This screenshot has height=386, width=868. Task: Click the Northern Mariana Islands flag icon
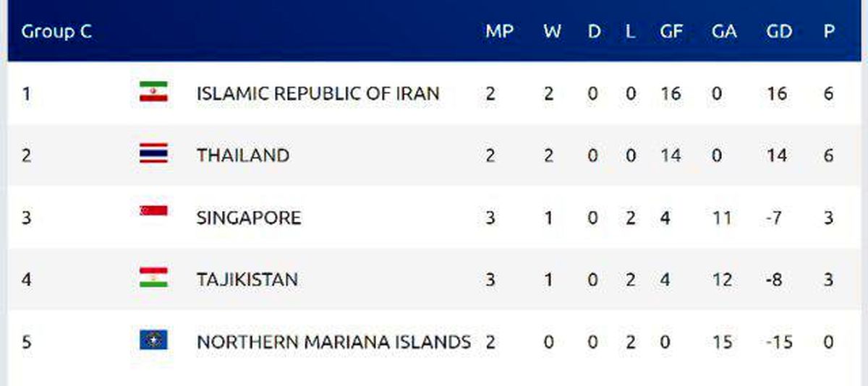153,340
